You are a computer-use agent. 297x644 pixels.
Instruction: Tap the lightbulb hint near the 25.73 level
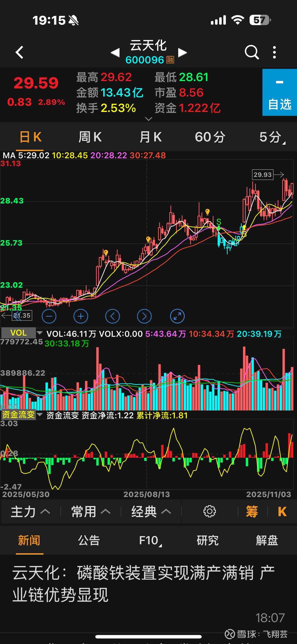point(148,240)
